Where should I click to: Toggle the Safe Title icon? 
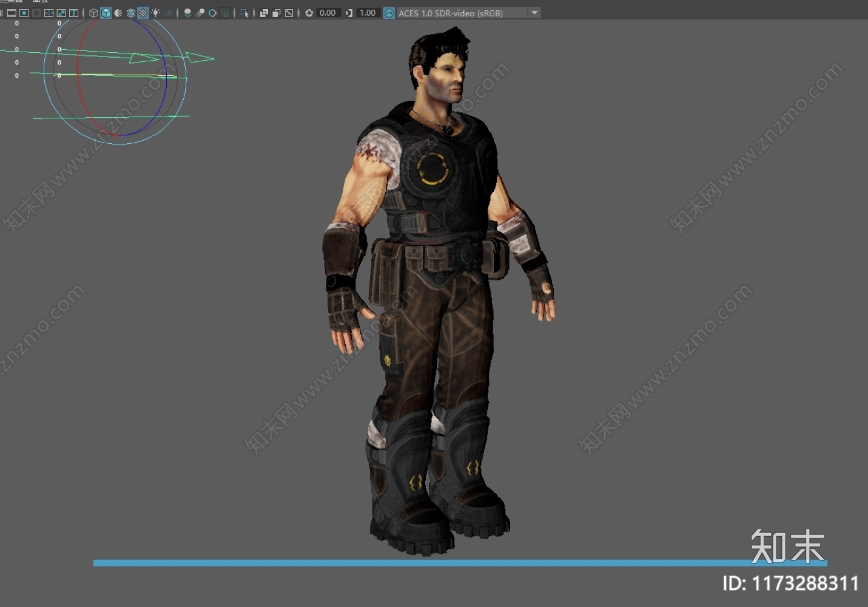click(73, 13)
